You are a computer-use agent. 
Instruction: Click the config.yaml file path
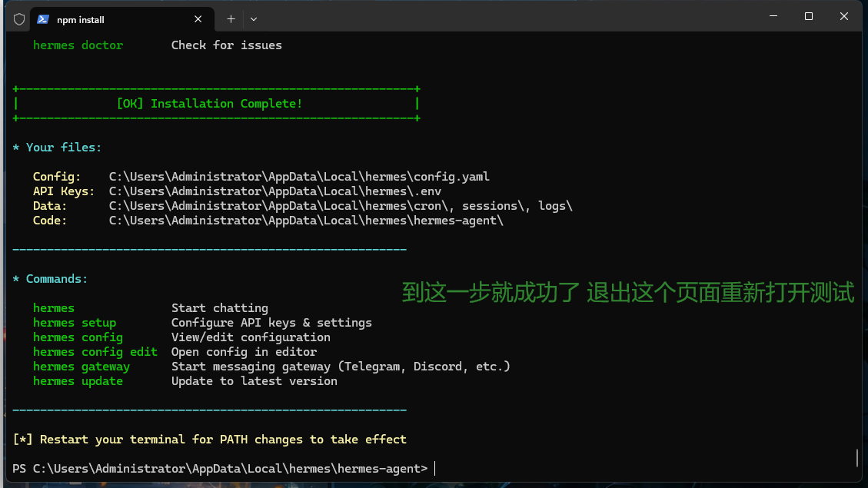[299, 177]
